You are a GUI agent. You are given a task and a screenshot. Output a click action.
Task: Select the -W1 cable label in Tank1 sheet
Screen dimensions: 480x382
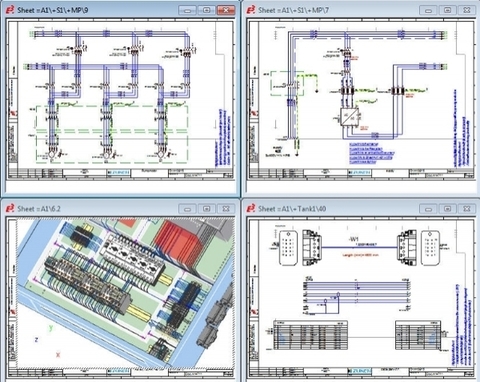[x=354, y=239]
